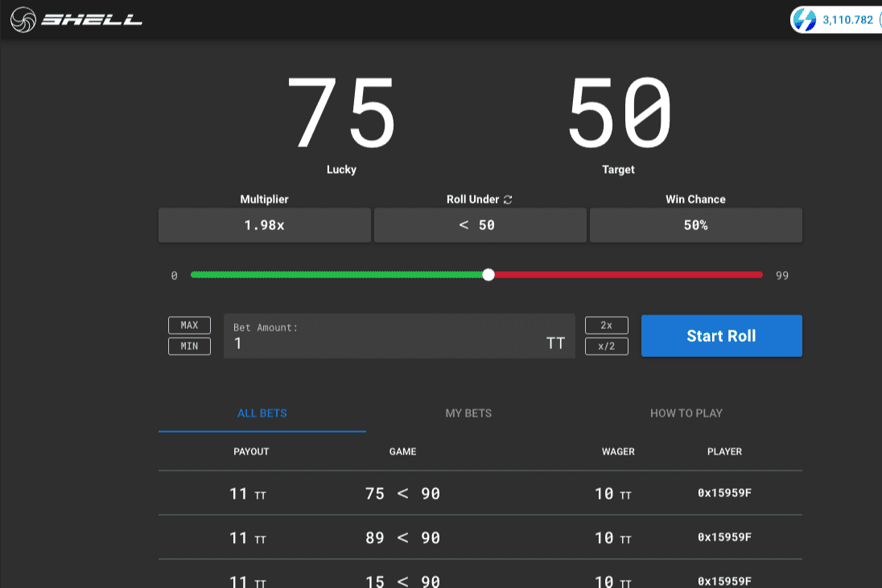Halve the bet with x/2 button
882x588 pixels.
pyautogui.click(x=606, y=346)
